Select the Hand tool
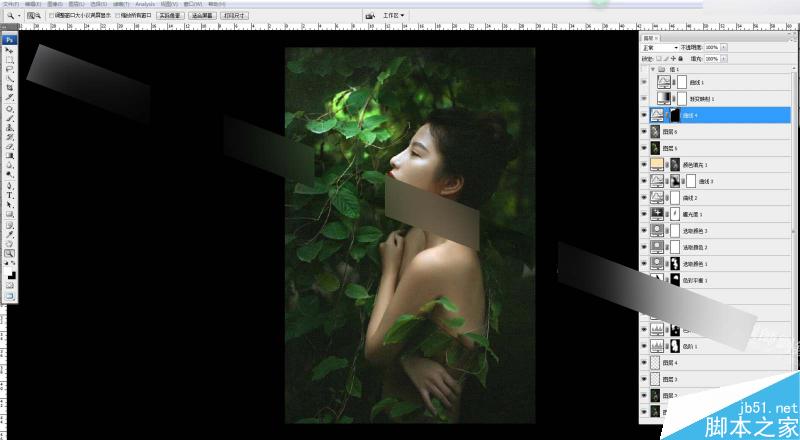 click(x=9, y=244)
